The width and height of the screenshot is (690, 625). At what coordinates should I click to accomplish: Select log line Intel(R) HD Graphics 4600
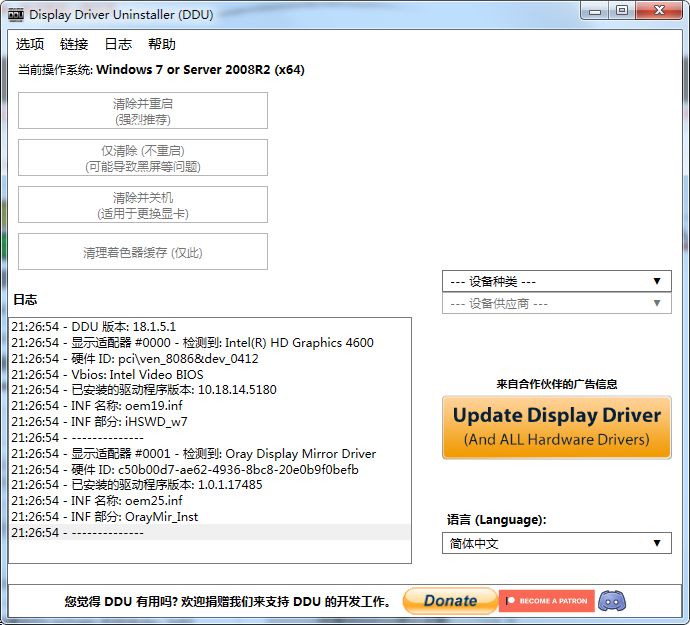pos(210,342)
